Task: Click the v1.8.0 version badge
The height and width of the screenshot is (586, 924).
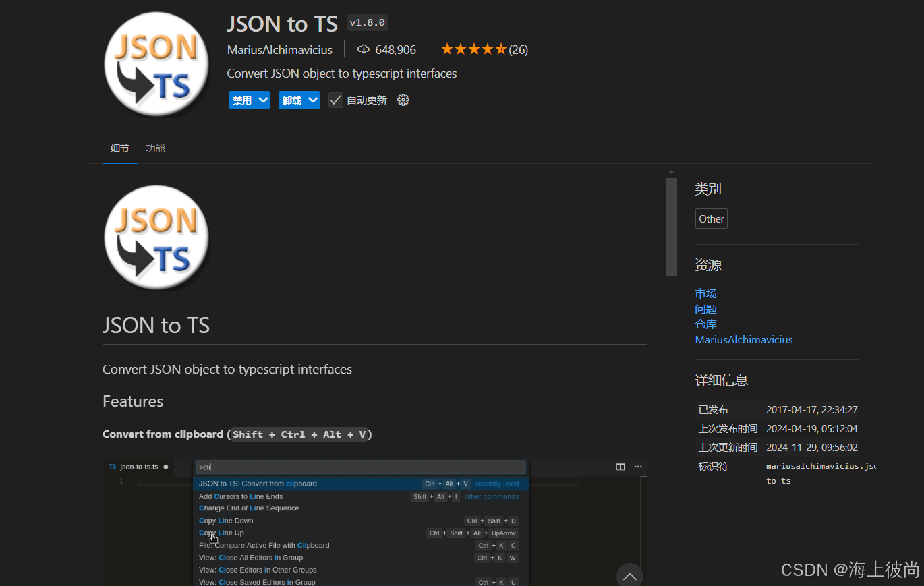Action: [x=368, y=23]
